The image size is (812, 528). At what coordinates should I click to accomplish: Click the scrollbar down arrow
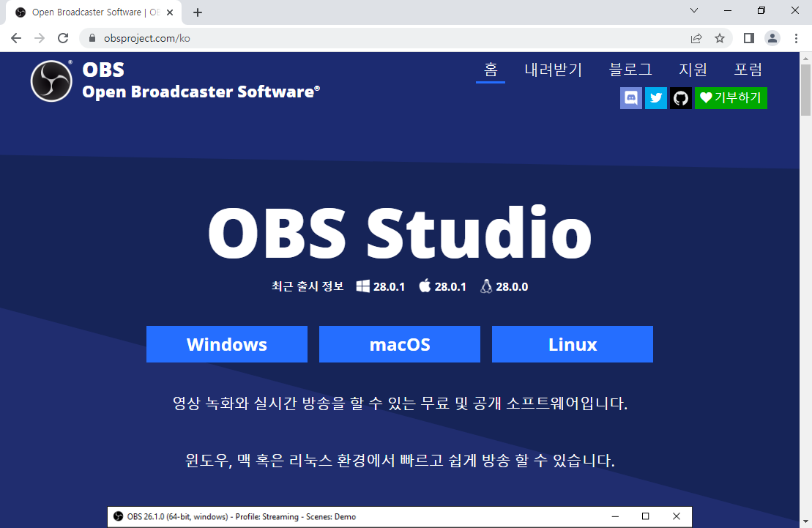tap(806, 522)
